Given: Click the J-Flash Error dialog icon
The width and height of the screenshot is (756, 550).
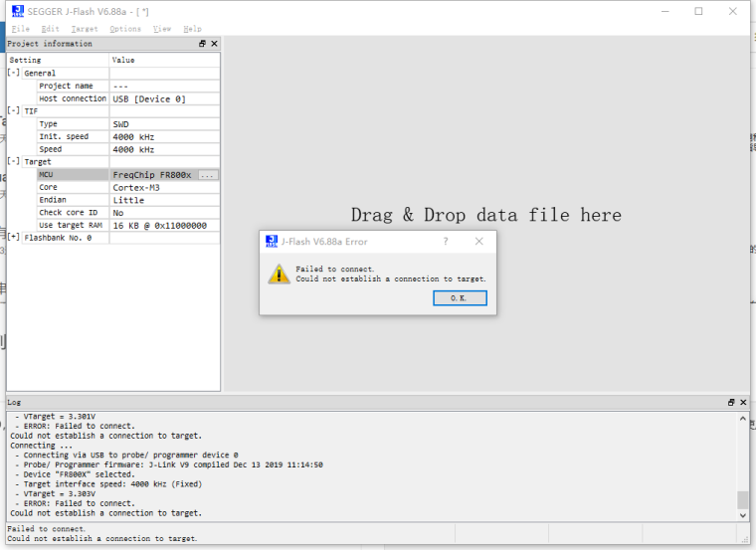Looking at the screenshot, I should tap(272, 242).
